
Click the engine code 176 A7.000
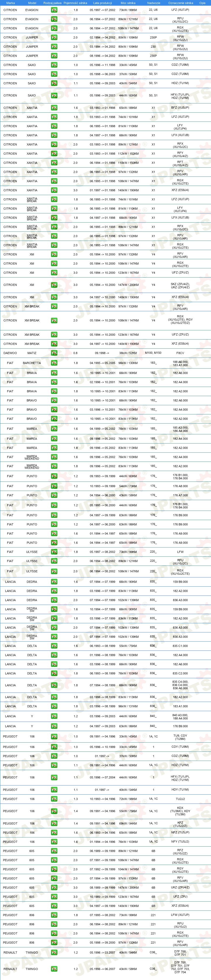coord(180,495)
